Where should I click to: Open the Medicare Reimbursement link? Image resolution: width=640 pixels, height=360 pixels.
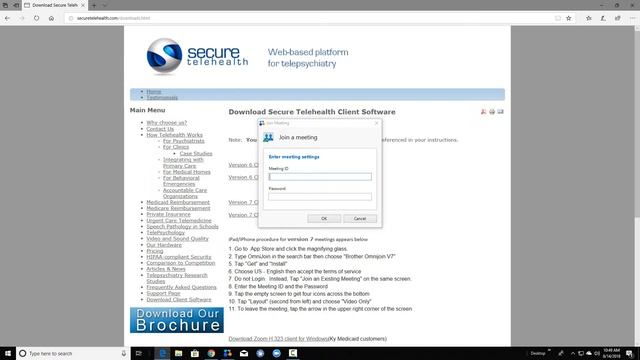pos(178,208)
